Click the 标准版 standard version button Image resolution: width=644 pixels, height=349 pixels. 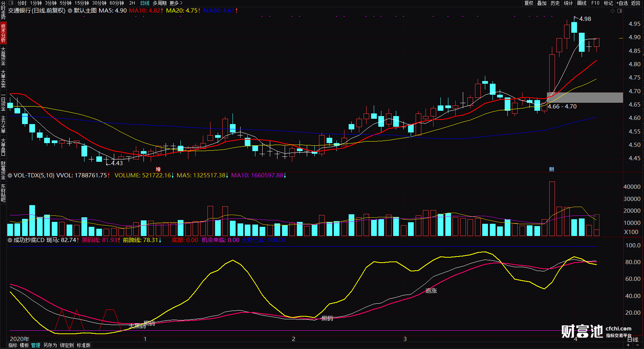pyautogui.click(x=84, y=346)
